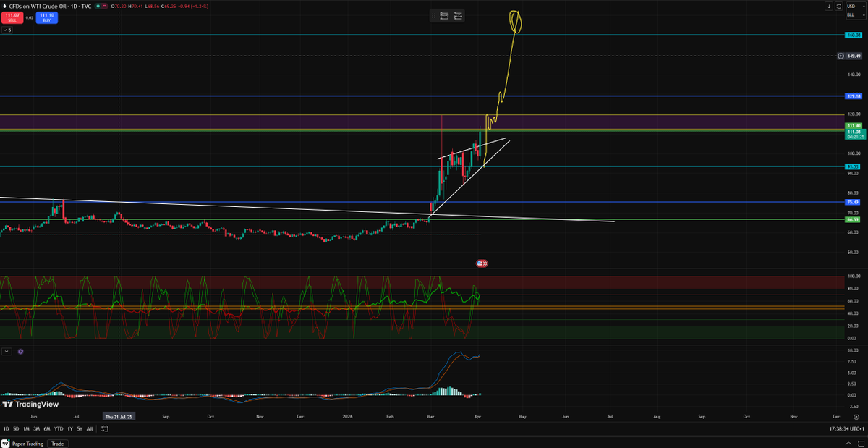
Task: Select the 1Y time range
Action: (69, 428)
